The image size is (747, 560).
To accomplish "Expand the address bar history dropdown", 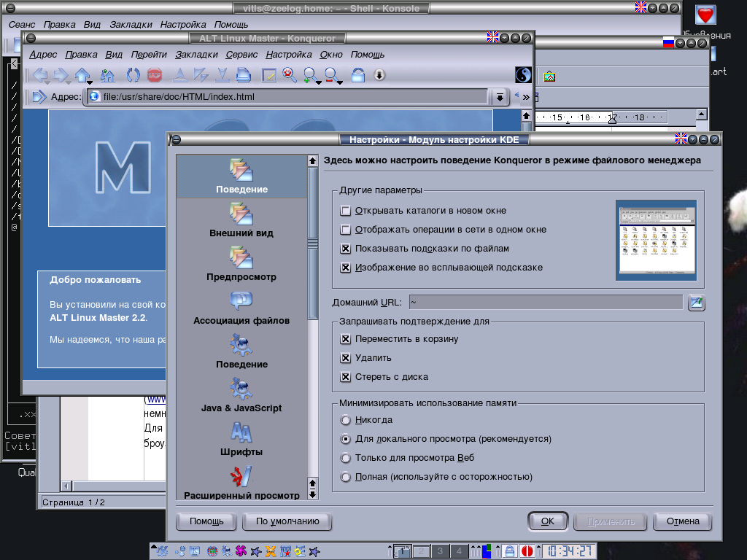I will pyautogui.click(x=499, y=97).
